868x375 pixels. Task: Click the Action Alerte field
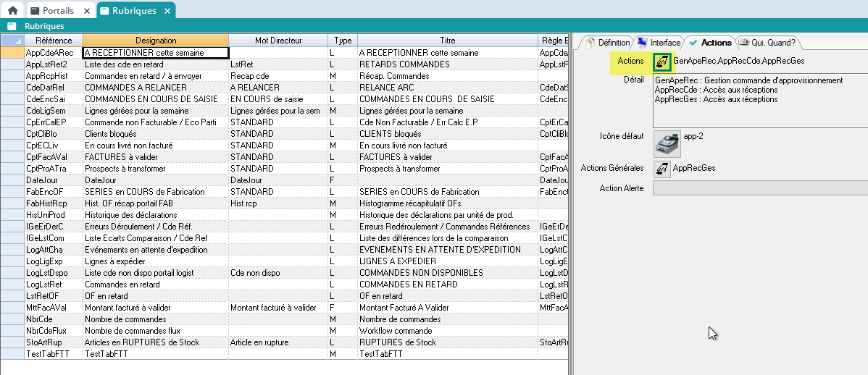[759, 188]
